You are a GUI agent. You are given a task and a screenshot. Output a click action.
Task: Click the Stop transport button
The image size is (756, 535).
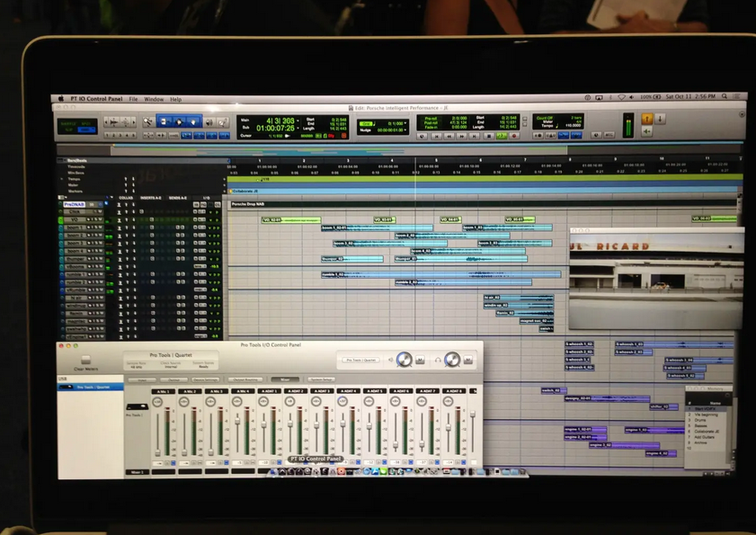[488, 137]
